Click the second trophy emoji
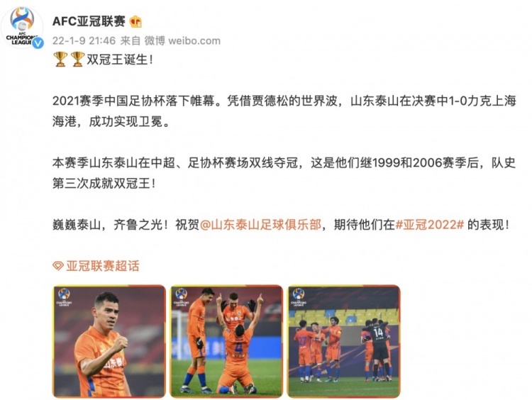This screenshot has width=532, height=400. (x=77, y=60)
